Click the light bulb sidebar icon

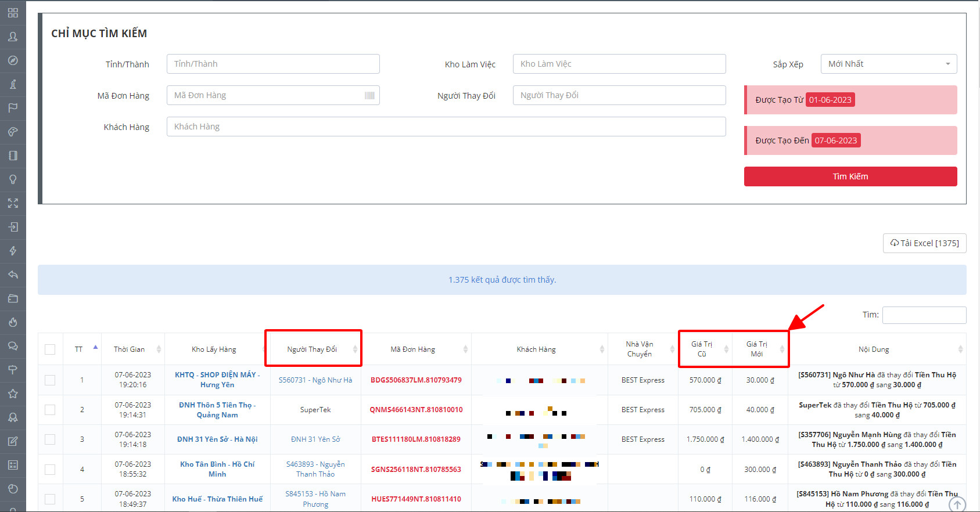(13, 179)
